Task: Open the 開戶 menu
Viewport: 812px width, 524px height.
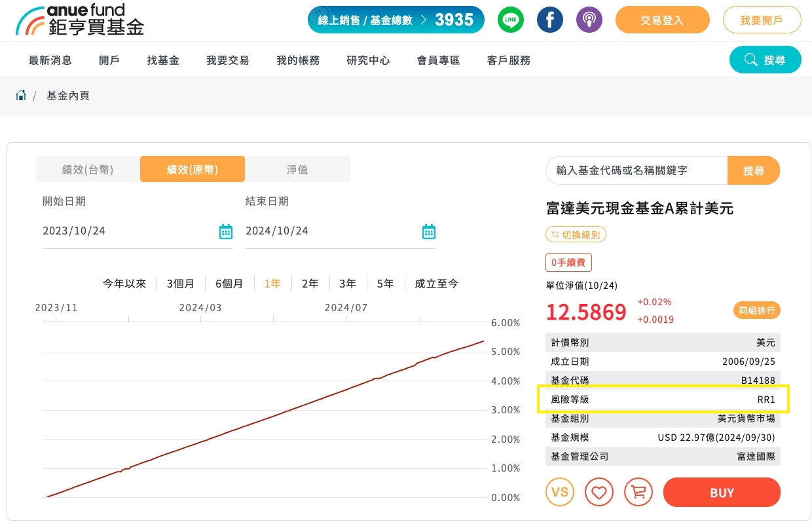Action: click(x=109, y=60)
